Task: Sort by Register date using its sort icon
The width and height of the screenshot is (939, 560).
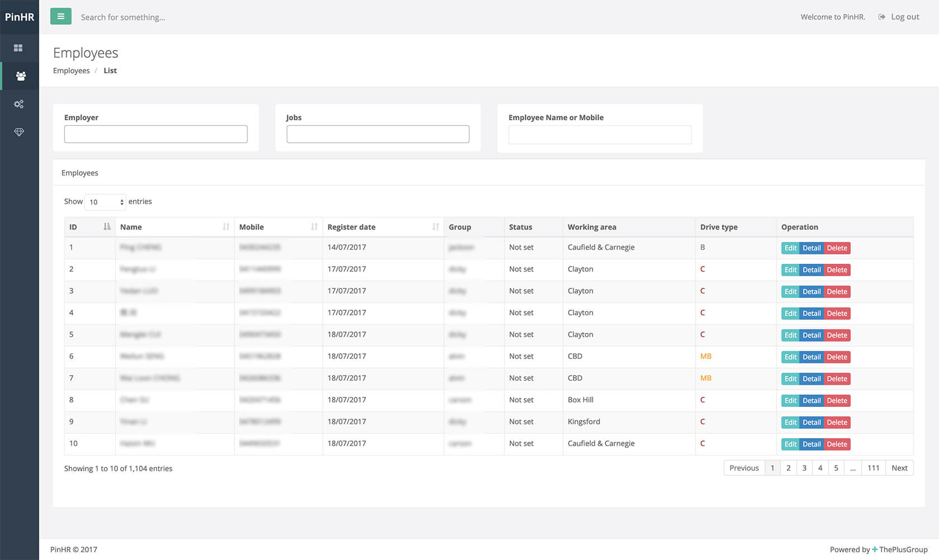Action: [x=436, y=227]
